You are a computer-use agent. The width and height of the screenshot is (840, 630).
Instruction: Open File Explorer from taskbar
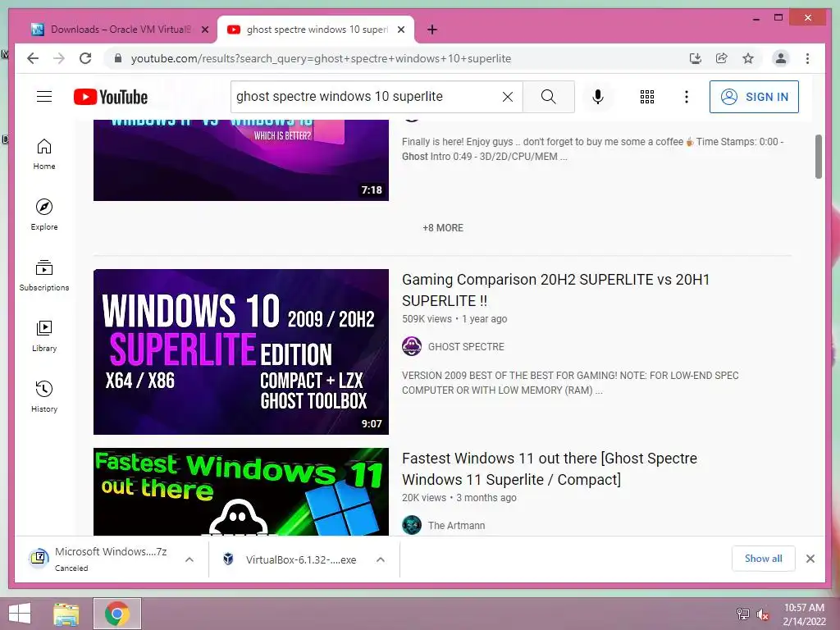66,614
